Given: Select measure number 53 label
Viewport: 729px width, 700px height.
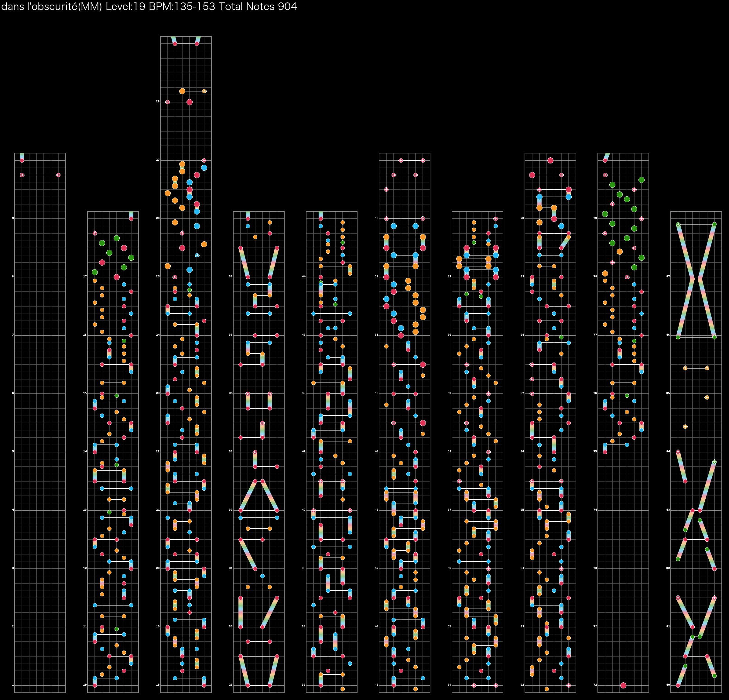Looking at the screenshot, I should tap(376, 218).
